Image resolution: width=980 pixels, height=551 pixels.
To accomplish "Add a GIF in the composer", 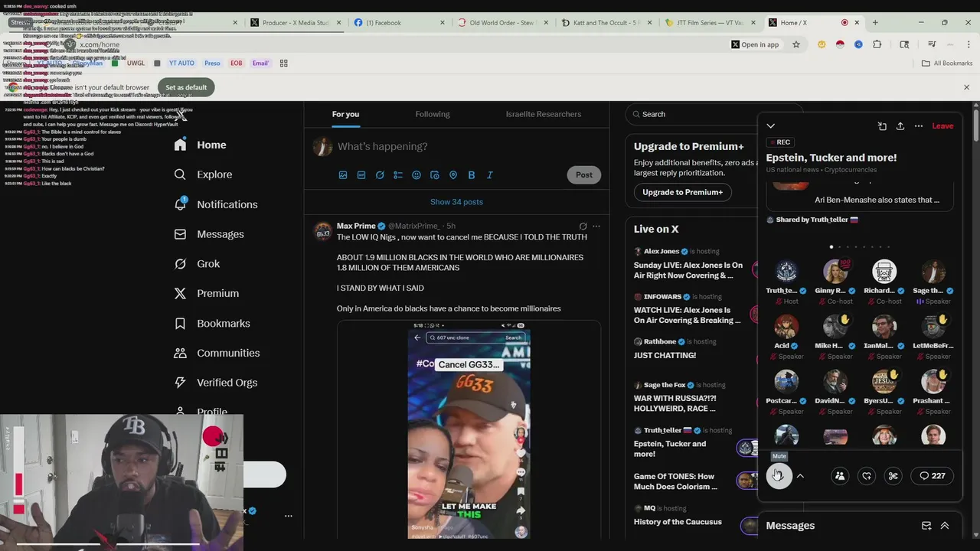I will 361,175.
